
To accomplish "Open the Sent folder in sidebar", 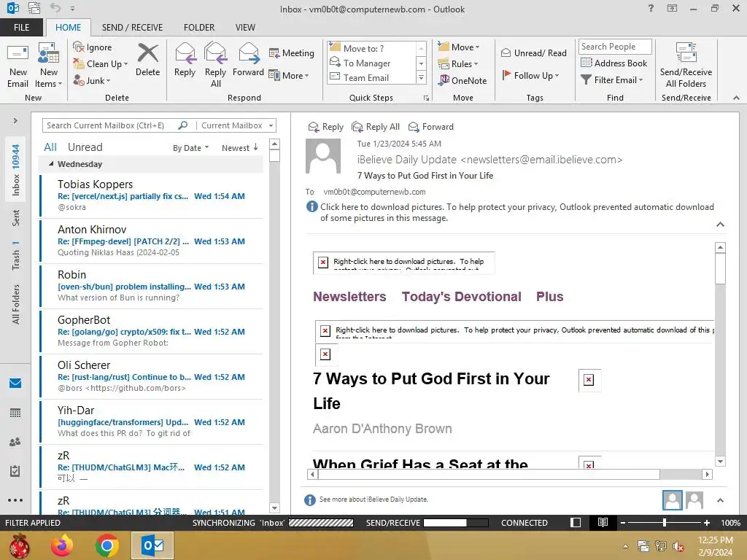I will [x=16, y=217].
